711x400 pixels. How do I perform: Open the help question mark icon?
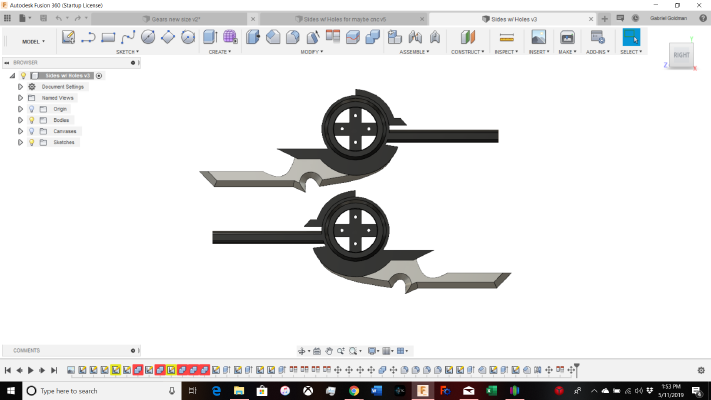(703, 18)
